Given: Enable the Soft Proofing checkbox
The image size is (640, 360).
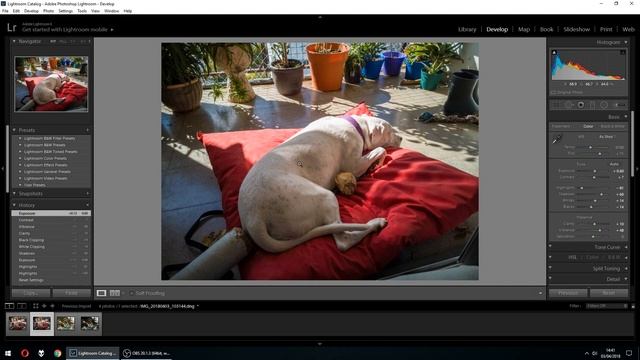Looking at the screenshot, I should coord(131,293).
